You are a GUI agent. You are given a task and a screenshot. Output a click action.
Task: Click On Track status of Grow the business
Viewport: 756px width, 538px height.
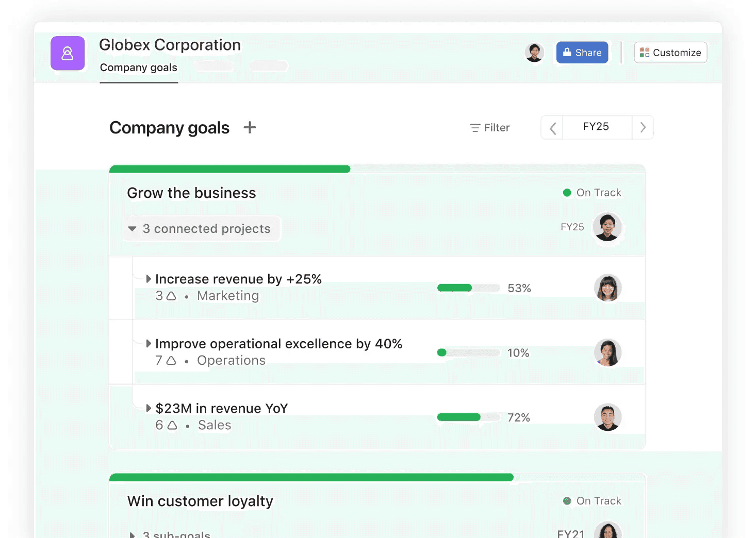(x=592, y=193)
